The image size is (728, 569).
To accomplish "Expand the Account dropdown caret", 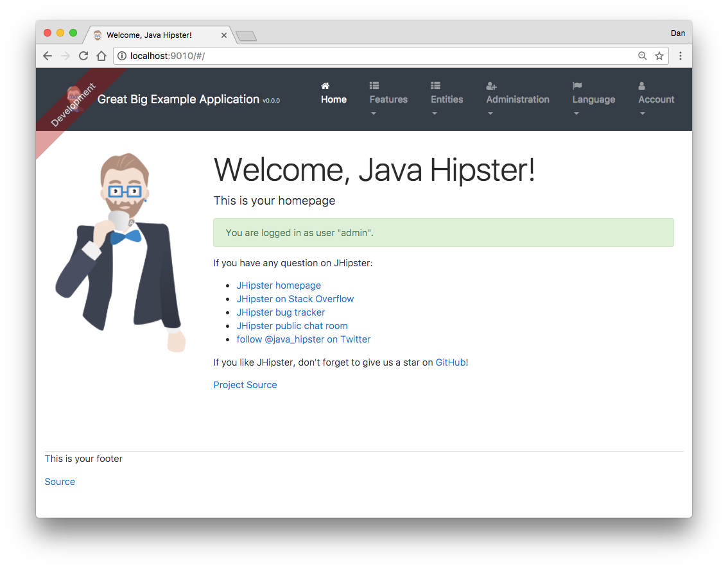I will 643,114.
